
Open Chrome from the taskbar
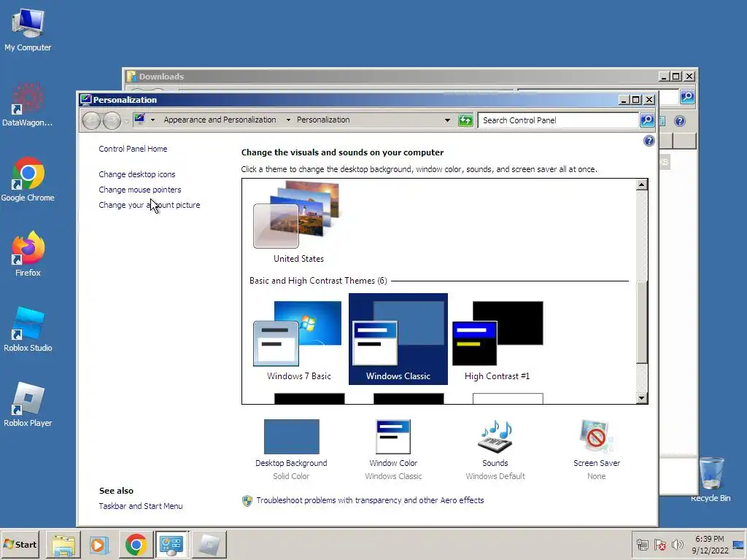pos(136,544)
